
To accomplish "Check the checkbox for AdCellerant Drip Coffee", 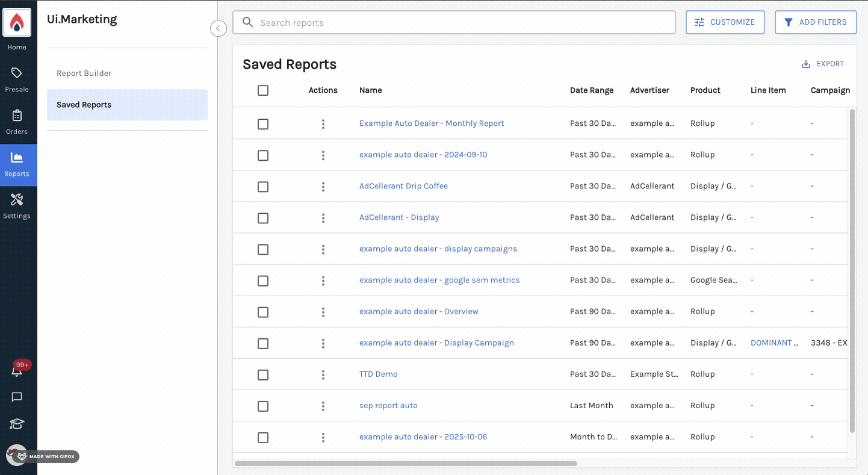I will (263, 187).
